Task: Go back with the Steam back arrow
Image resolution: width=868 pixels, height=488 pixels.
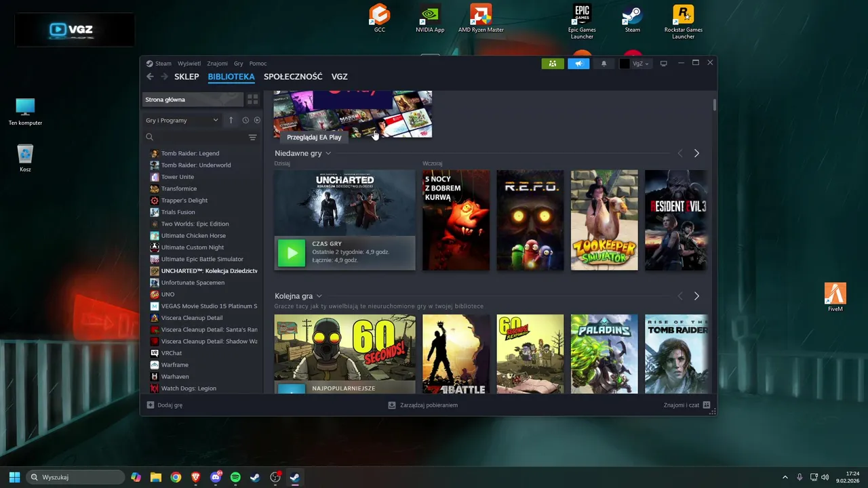Action: click(151, 77)
